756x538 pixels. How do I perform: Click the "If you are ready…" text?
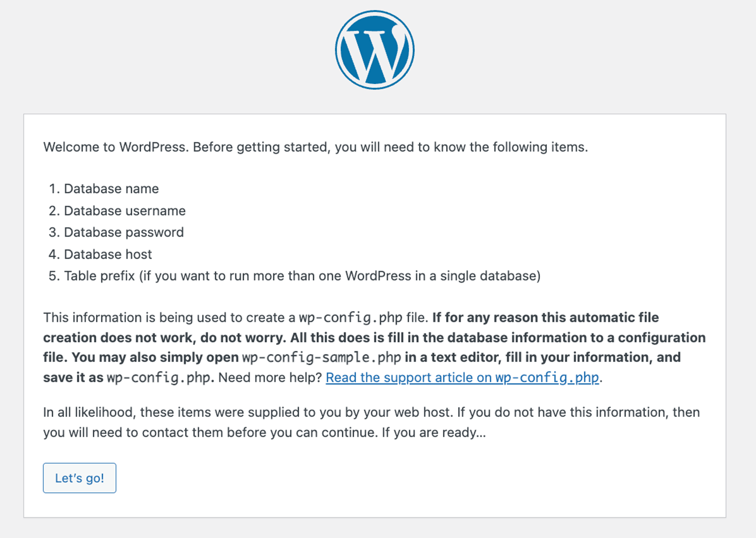coord(434,432)
